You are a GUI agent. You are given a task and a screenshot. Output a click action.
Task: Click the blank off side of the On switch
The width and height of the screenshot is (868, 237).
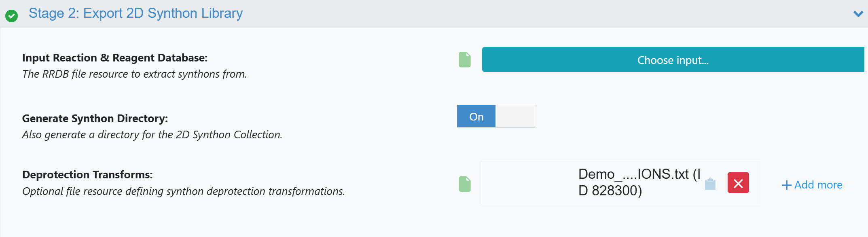click(x=515, y=116)
